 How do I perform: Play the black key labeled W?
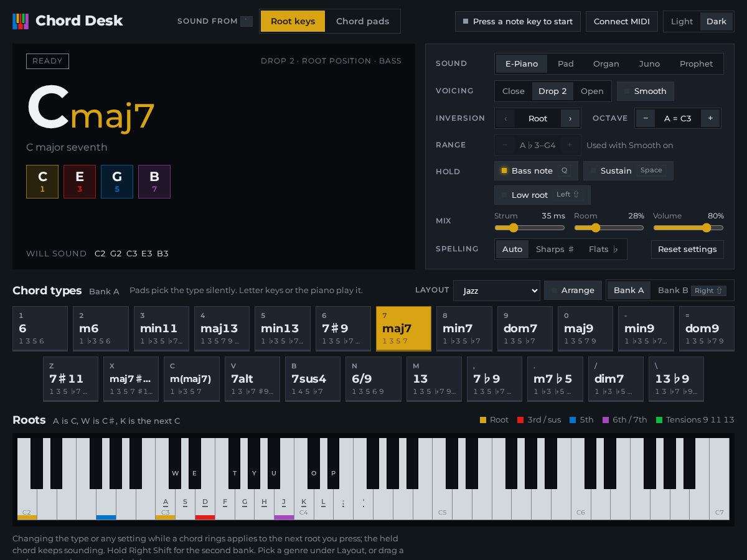click(175, 464)
